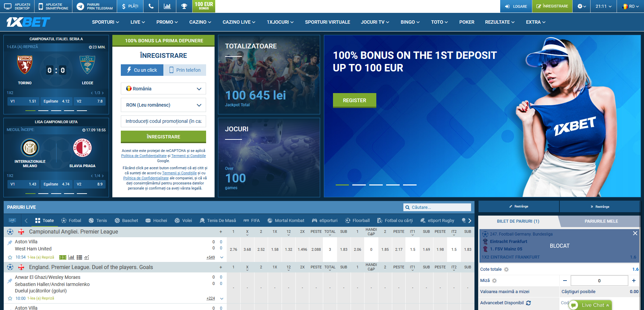Expand the +224 markets chevron
Viewport: 644px width, 310px height.
tap(222, 298)
